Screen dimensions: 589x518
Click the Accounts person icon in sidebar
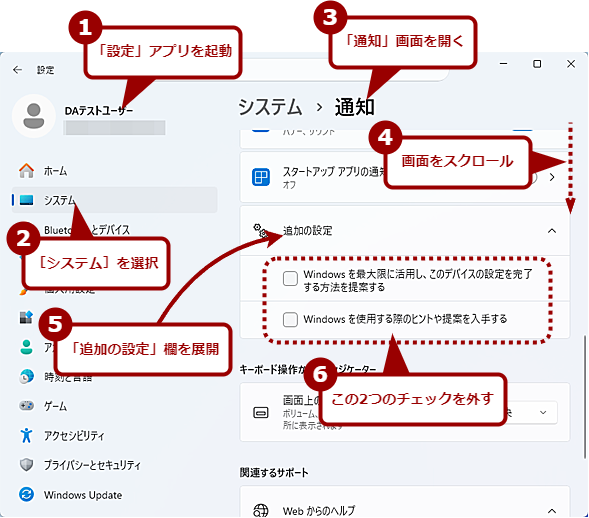click(26, 347)
